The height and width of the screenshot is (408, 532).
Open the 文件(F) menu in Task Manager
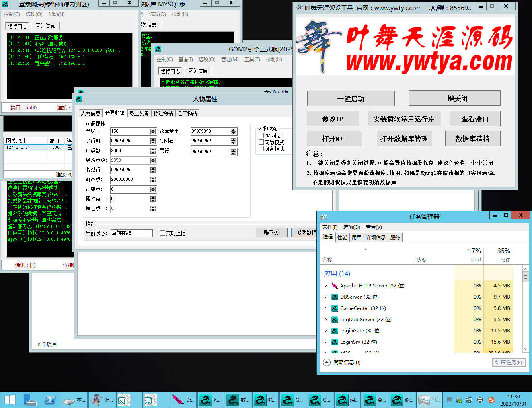[x=330, y=227]
